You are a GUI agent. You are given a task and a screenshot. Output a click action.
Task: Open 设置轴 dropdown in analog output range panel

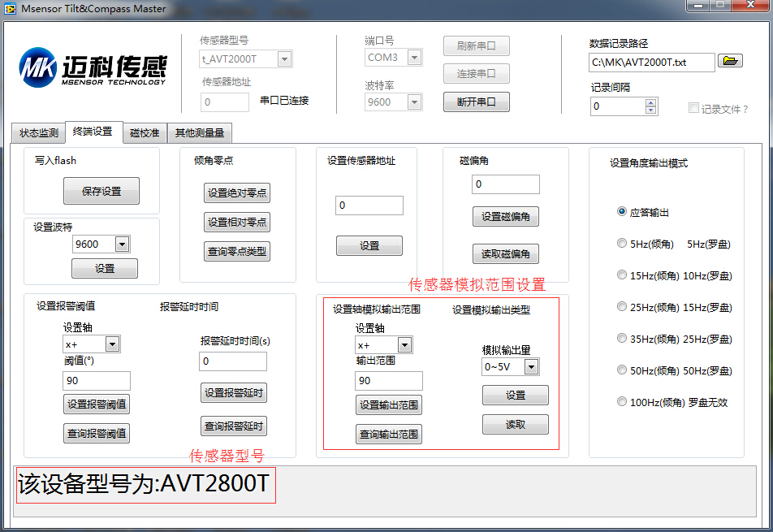404,345
